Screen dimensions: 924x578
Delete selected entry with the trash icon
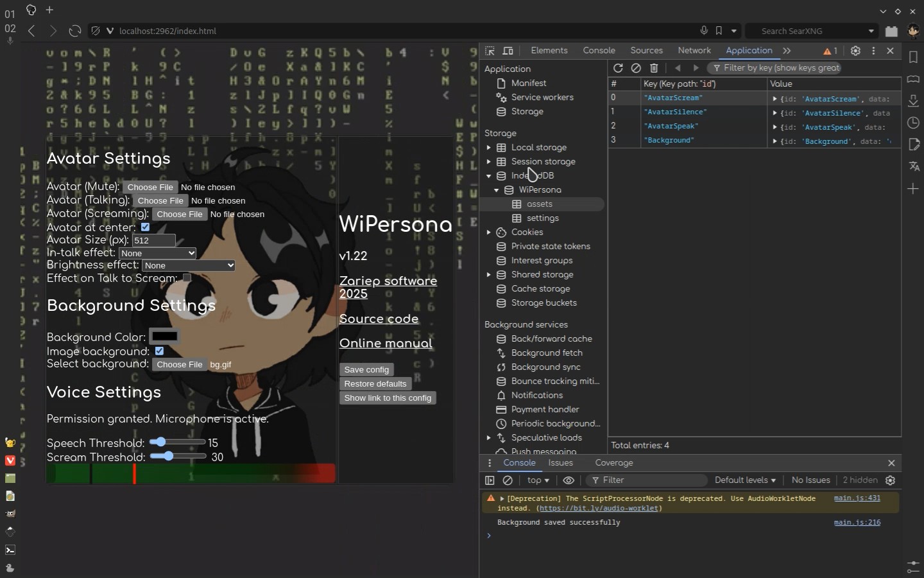654,68
